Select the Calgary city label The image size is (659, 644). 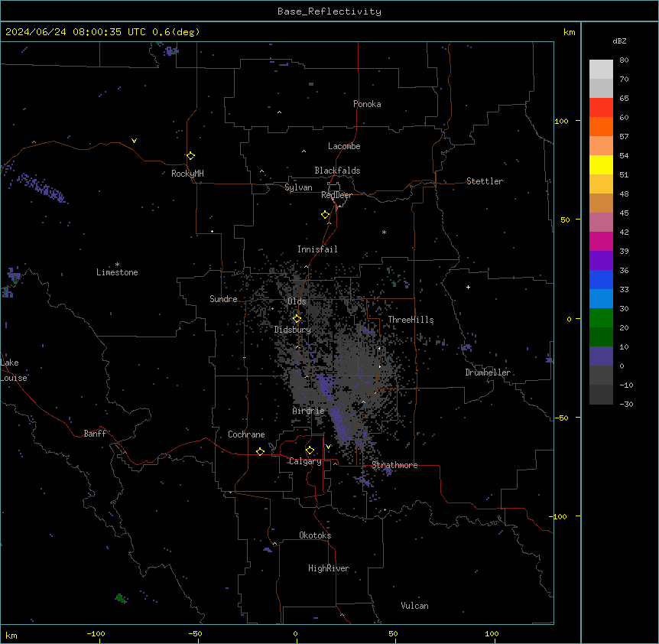(305, 461)
